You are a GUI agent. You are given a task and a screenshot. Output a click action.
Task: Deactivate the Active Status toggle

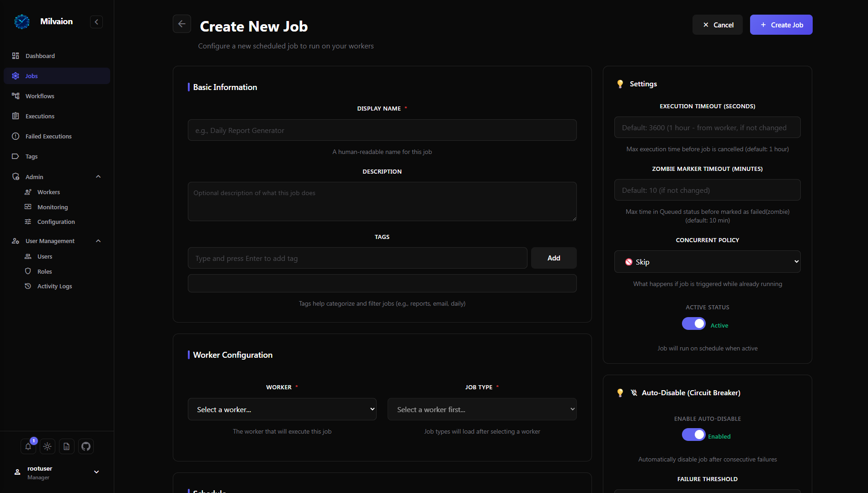693,323
